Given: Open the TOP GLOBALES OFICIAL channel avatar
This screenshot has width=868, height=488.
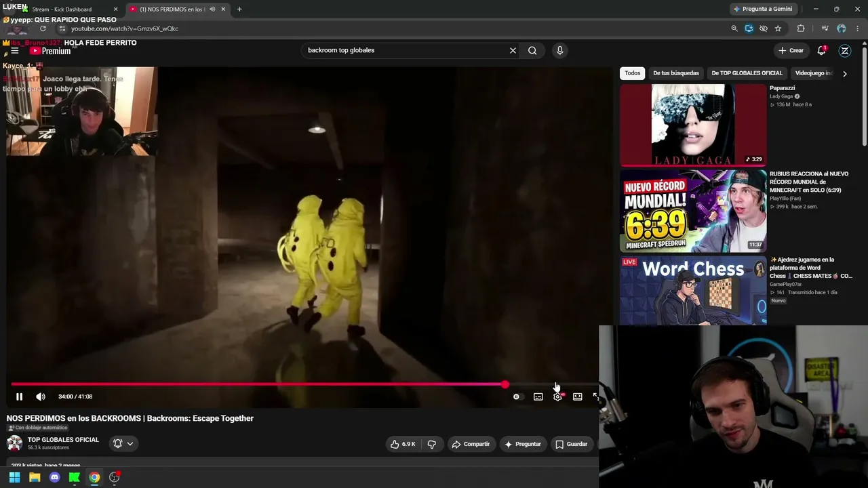Looking at the screenshot, I should point(14,443).
